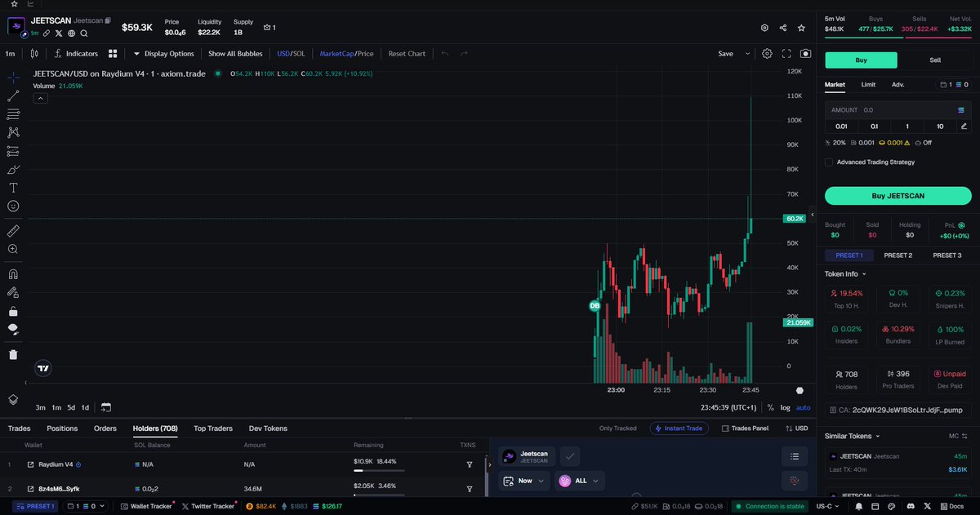Click the trash icon to remove drawings
This screenshot has width=980, height=515.
click(x=13, y=354)
